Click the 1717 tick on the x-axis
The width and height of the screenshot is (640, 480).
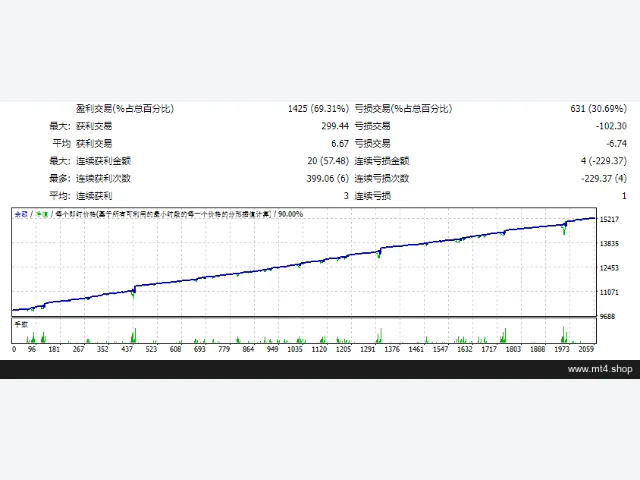pos(489,349)
